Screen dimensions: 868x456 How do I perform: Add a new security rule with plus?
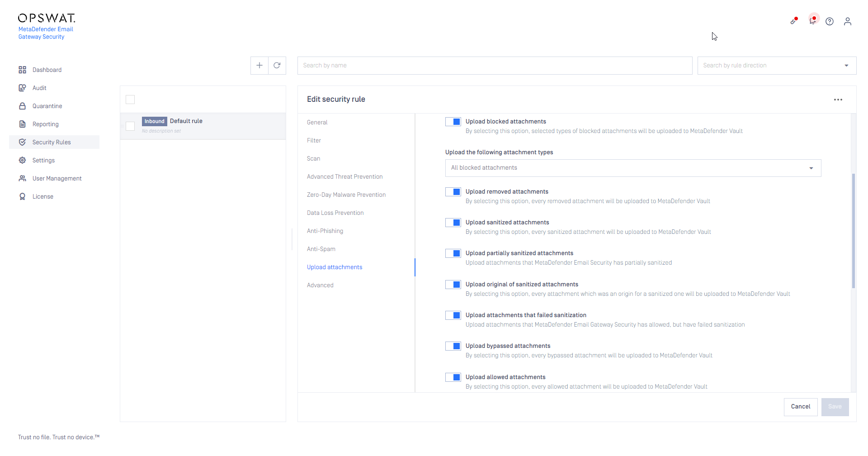pyautogui.click(x=259, y=66)
